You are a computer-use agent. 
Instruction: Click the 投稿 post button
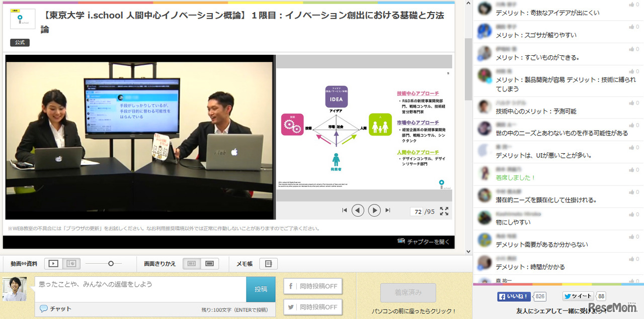pos(261,289)
